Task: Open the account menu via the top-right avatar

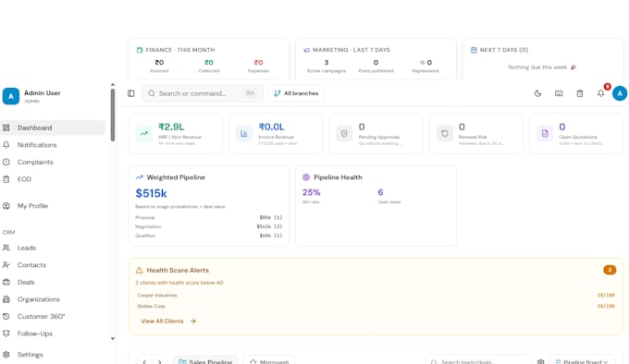Action: [620, 93]
